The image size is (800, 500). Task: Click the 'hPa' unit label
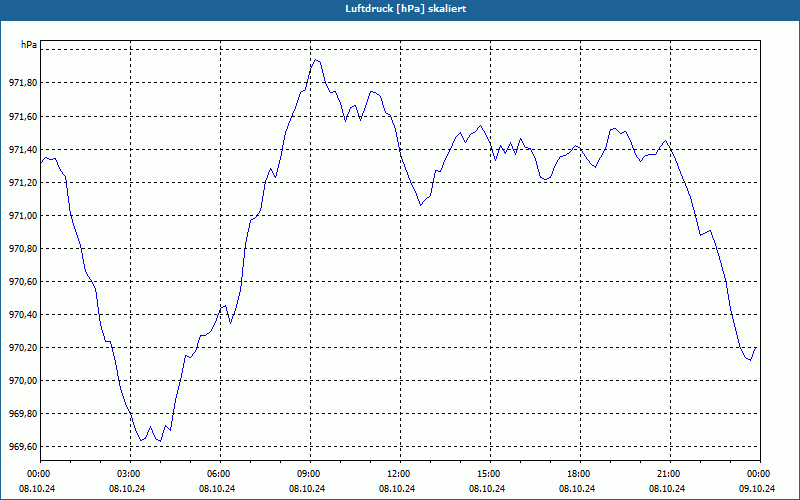[29, 45]
